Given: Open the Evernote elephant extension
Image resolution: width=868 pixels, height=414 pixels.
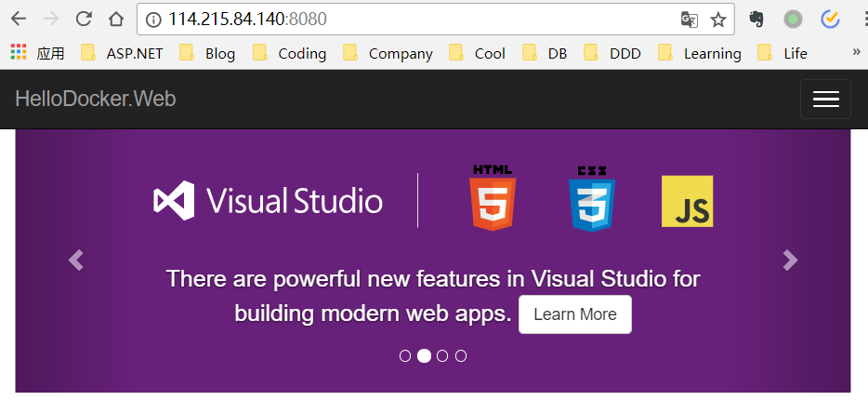Looking at the screenshot, I should coord(756,20).
